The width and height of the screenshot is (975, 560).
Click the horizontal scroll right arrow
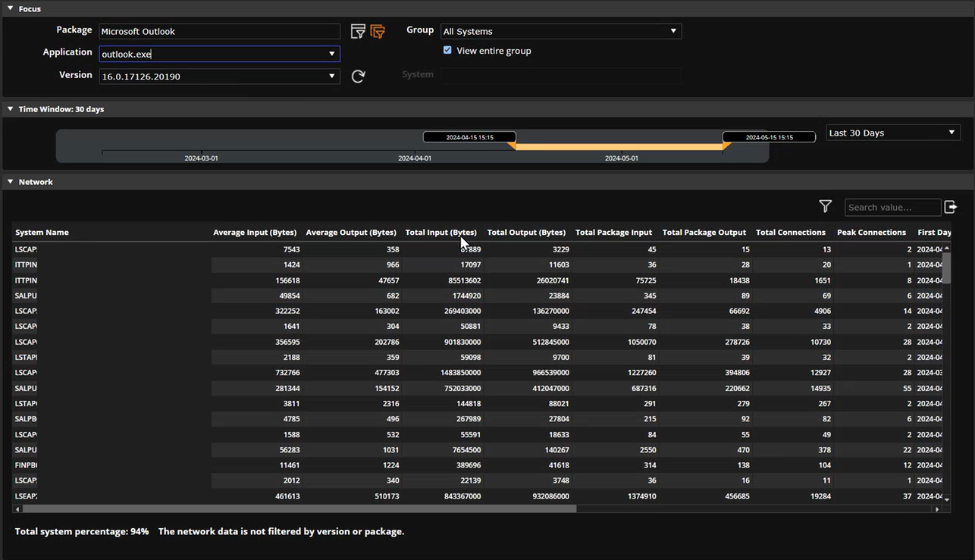click(x=937, y=509)
